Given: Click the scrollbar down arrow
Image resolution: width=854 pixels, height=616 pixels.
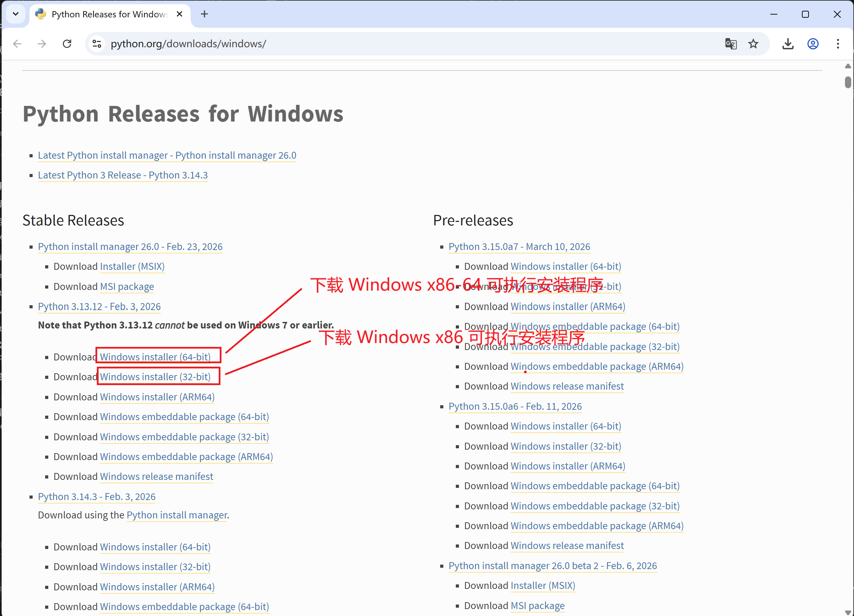Looking at the screenshot, I should click(x=848, y=612).
